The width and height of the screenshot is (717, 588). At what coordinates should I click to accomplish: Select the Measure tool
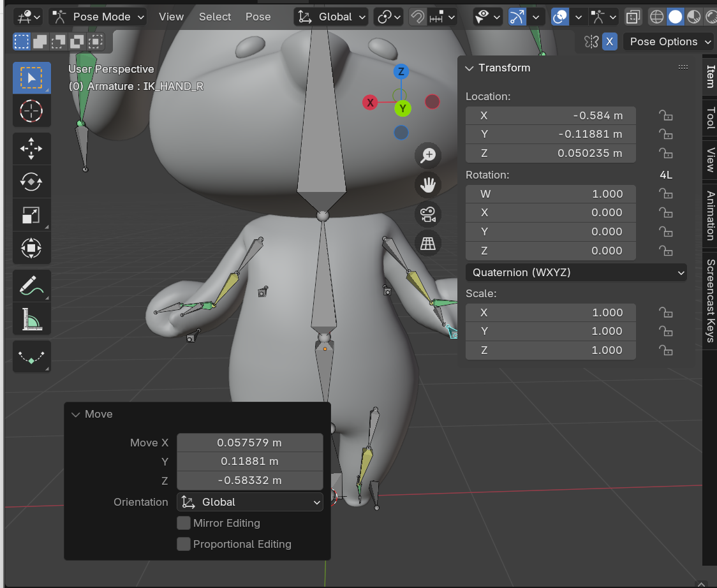(31, 319)
